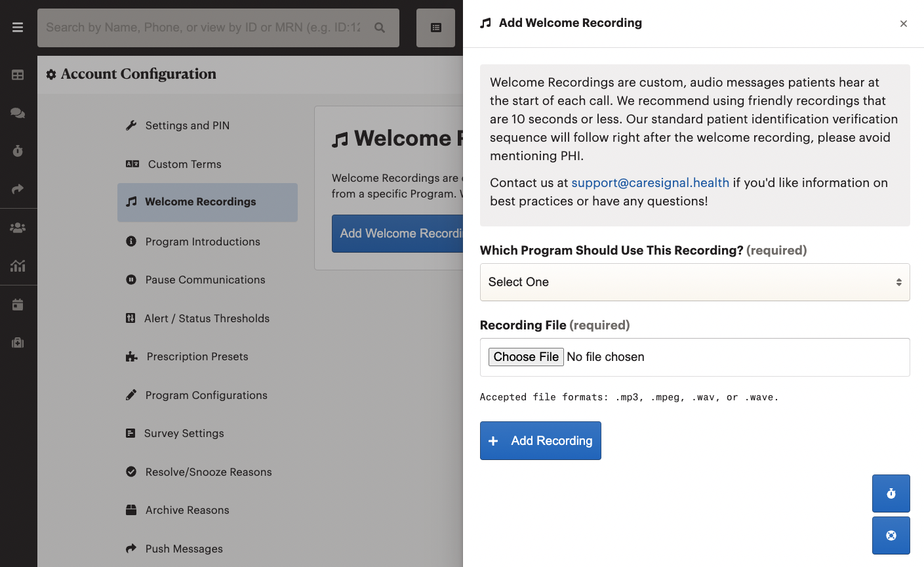The width and height of the screenshot is (924, 567).
Task: Click the calendar sidebar icon
Action: (x=18, y=304)
